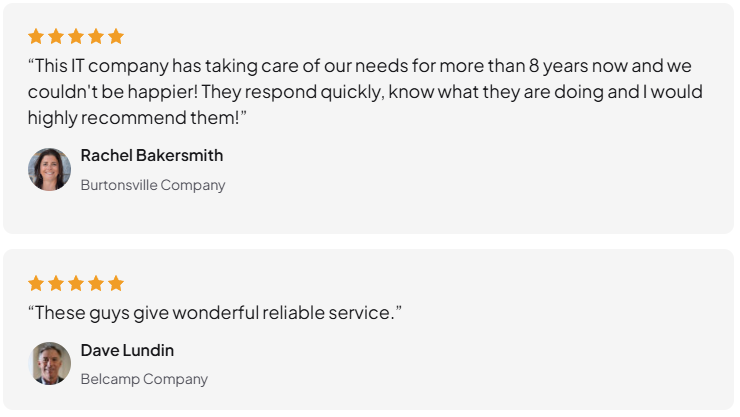The height and width of the screenshot is (417, 740).
Task: Click 'highly recommend them!' text line
Action: click(137, 117)
